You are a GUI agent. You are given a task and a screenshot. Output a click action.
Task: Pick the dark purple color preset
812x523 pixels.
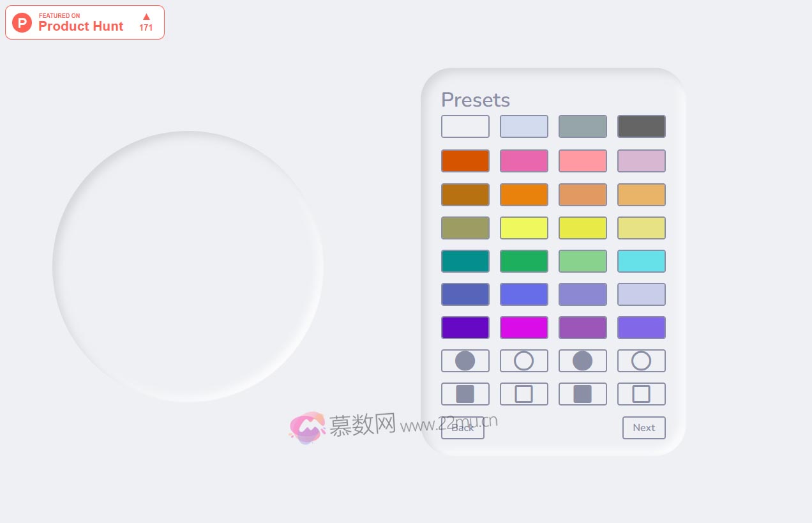(465, 328)
